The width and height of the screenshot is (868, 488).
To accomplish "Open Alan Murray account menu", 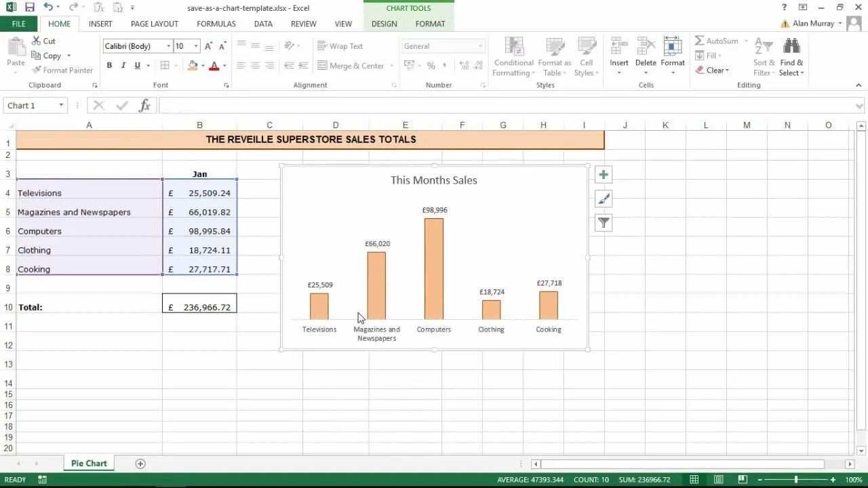I will (818, 24).
